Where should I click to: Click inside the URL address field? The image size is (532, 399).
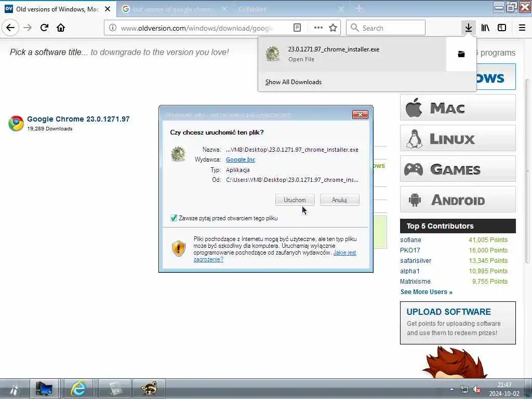196,28
